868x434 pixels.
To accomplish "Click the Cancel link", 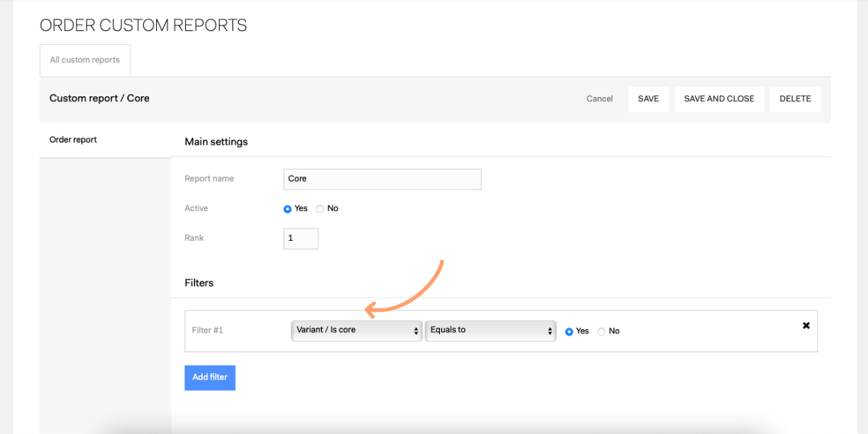I will (600, 99).
